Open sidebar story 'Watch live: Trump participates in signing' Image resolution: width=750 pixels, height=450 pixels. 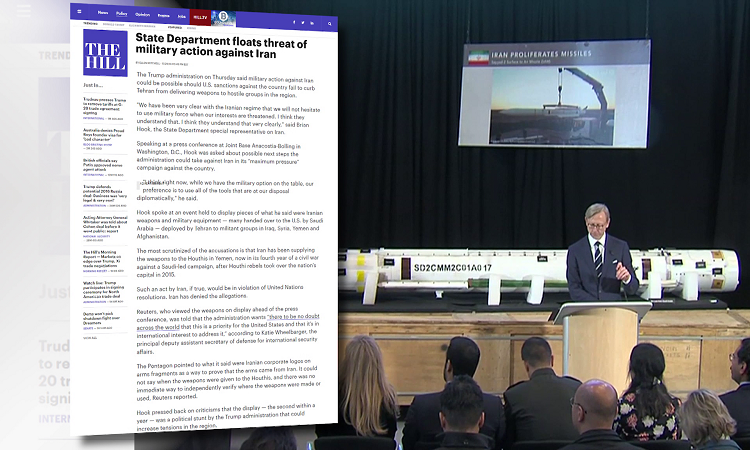tap(103, 289)
